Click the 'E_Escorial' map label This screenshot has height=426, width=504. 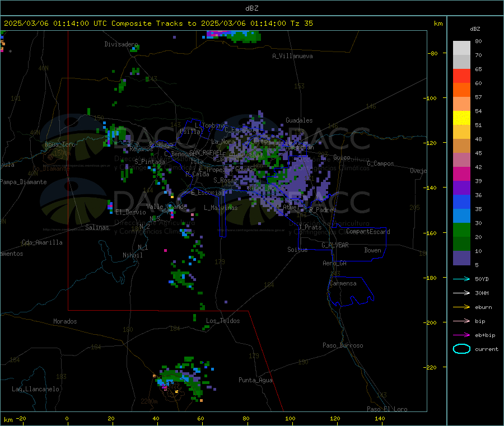click(x=208, y=193)
